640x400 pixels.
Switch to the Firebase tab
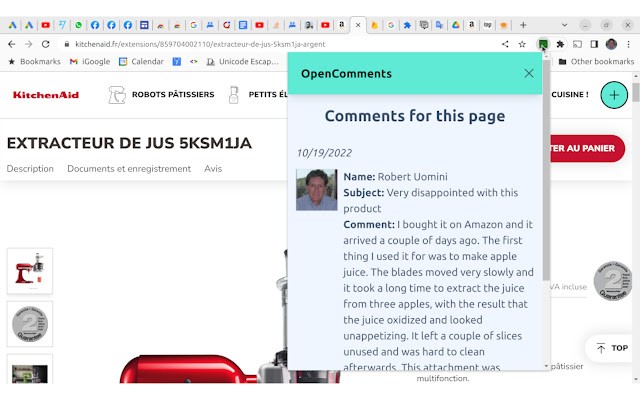click(x=374, y=25)
